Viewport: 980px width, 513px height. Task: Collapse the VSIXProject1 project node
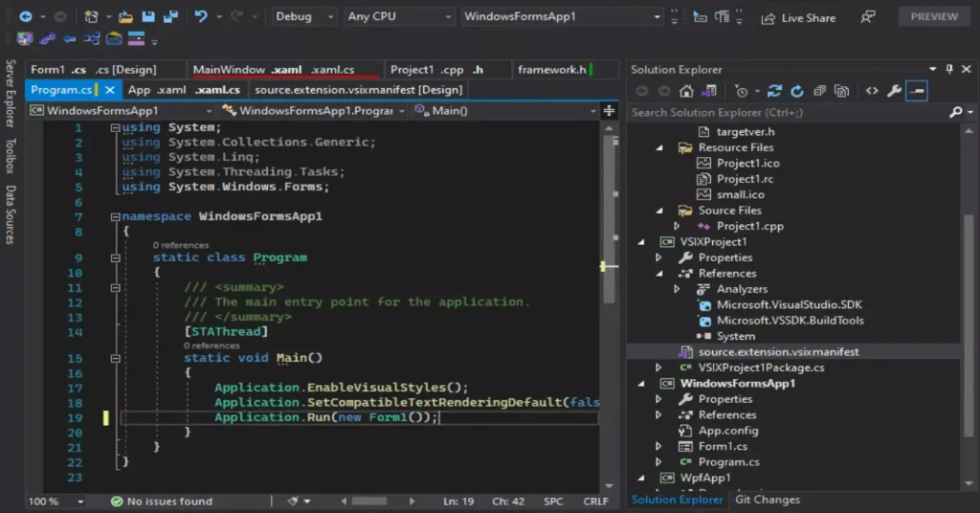click(641, 242)
